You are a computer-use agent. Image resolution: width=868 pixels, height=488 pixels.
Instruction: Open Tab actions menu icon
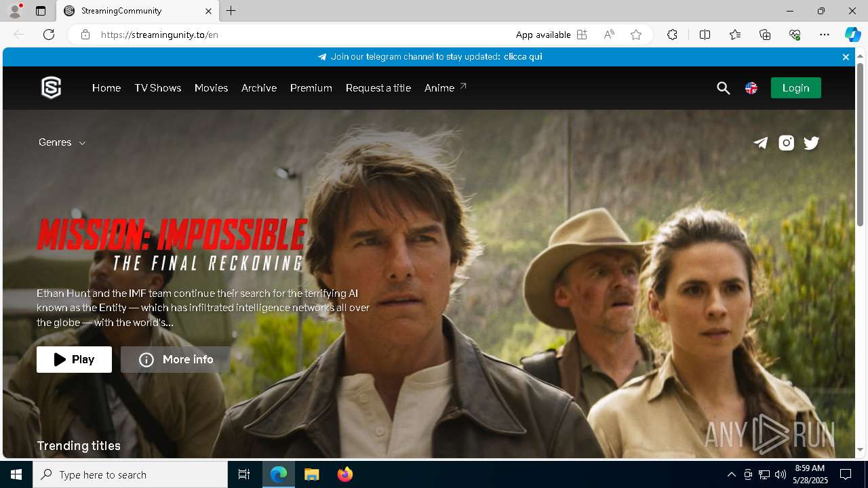(x=41, y=11)
